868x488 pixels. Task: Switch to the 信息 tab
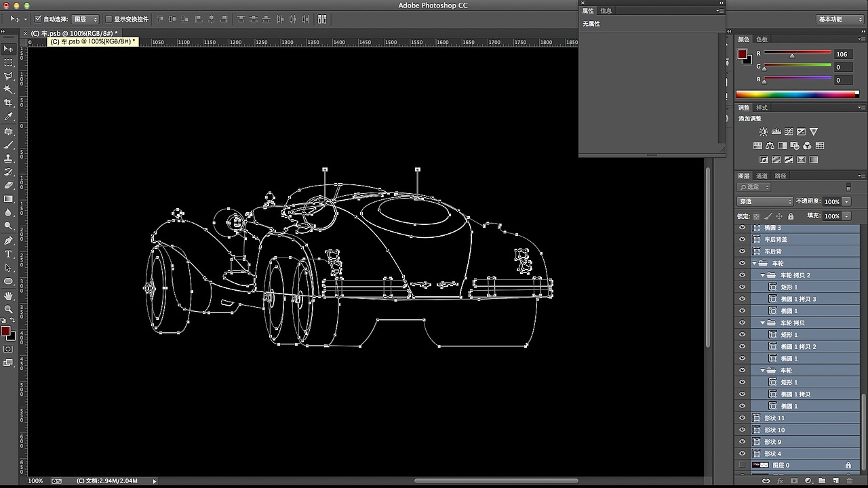(606, 11)
